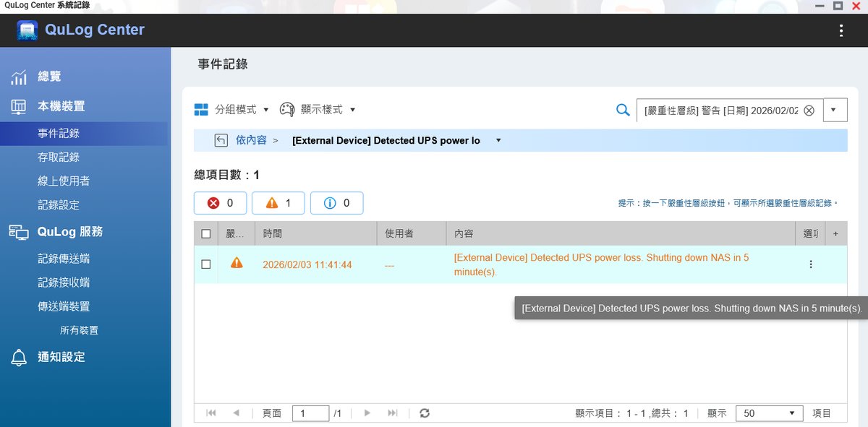Toggle the warning severity filter button
Image resolution: width=868 pixels, height=427 pixels.
pyautogui.click(x=278, y=203)
